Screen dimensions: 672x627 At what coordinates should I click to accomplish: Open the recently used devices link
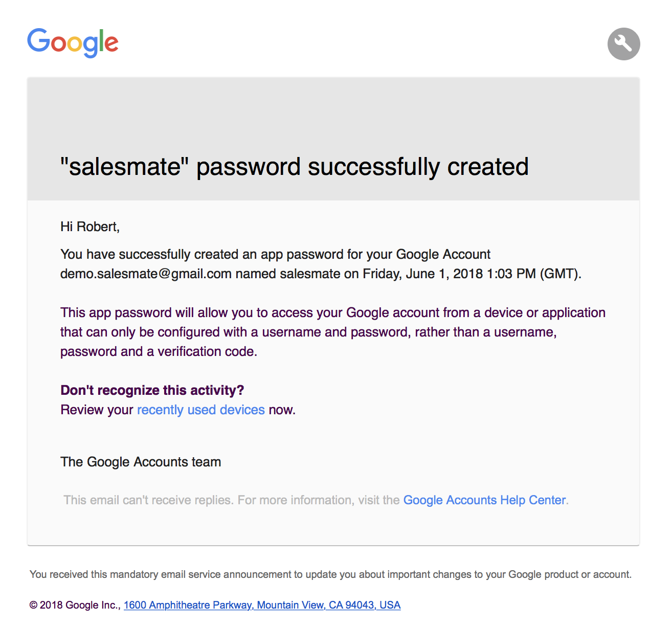pyautogui.click(x=201, y=410)
